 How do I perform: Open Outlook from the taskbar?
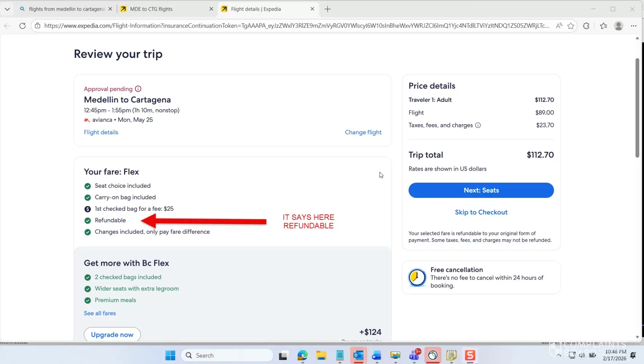click(358, 355)
